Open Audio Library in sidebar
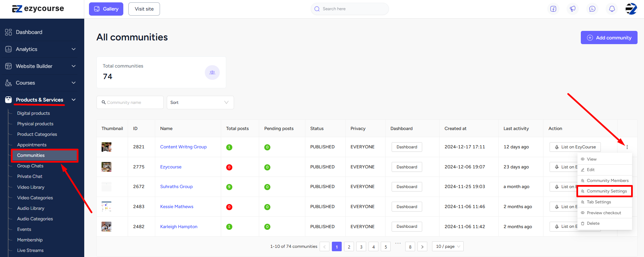This screenshot has width=644, height=257. tap(31, 208)
